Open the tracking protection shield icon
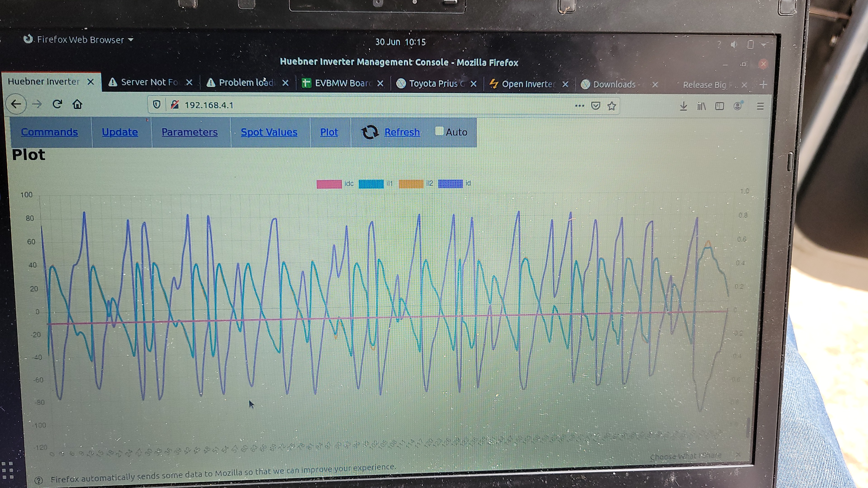The image size is (868, 488). click(x=157, y=105)
